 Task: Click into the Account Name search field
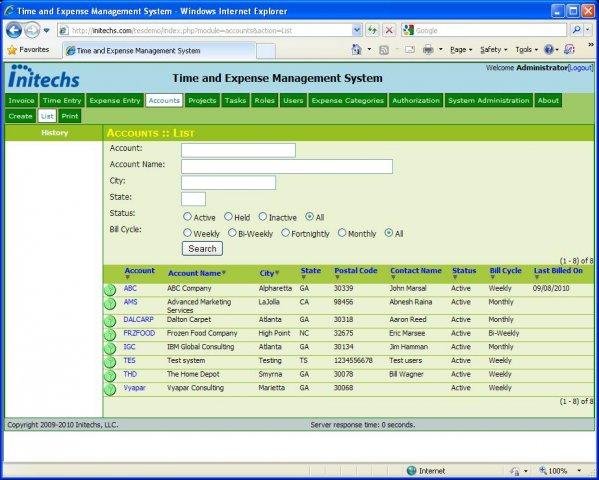[287, 166]
